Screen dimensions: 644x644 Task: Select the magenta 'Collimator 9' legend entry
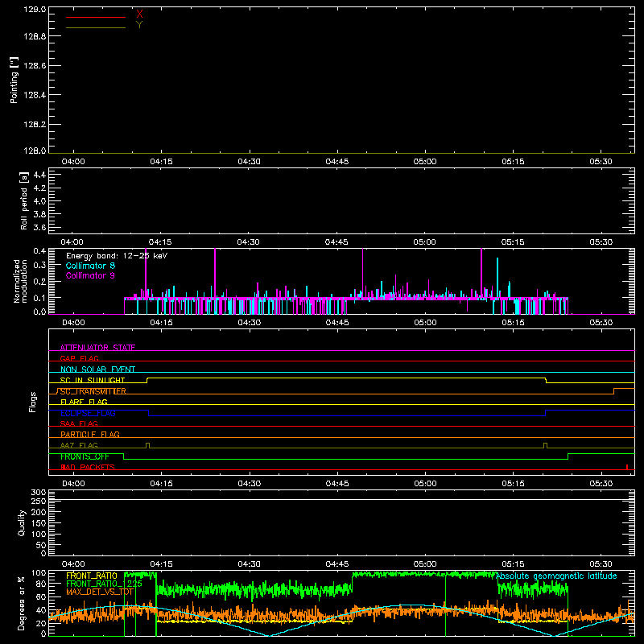(x=90, y=275)
